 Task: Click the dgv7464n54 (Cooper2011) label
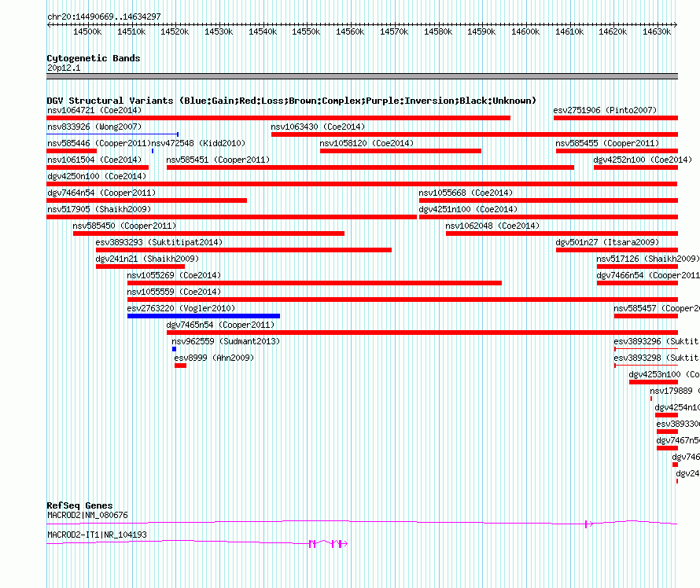tap(101, 193)
